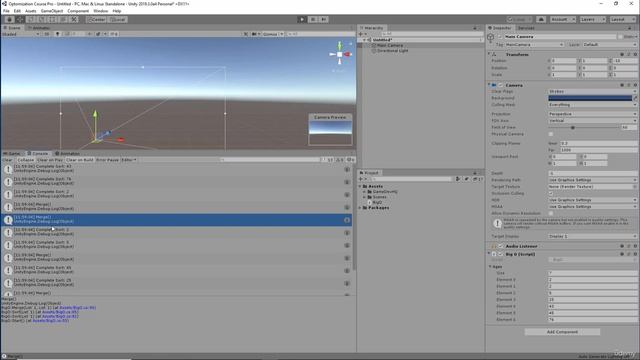Open the Shaded draw mode dropdown
Image resolution: width=640 pixels, height=360 pixels.
click(x=20, y=34)
